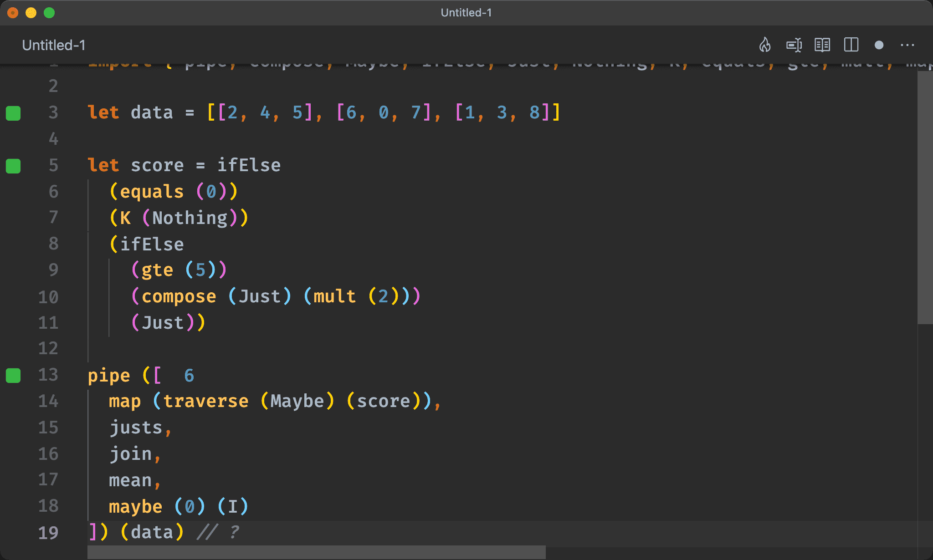Screen dimensions: 933x560
Task: Click line number 19 in gutter
Action: point(48,532)
